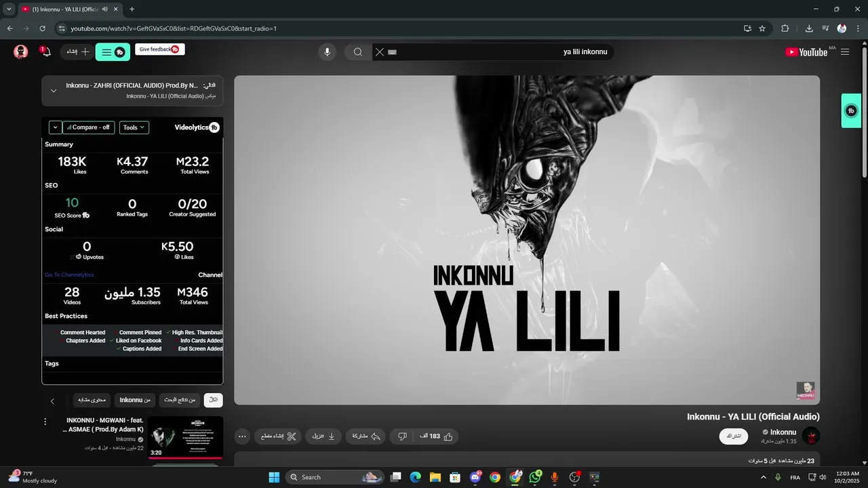868x488 pixels.
Task: Open YouTube notifications bell
Action: (45, 52)
